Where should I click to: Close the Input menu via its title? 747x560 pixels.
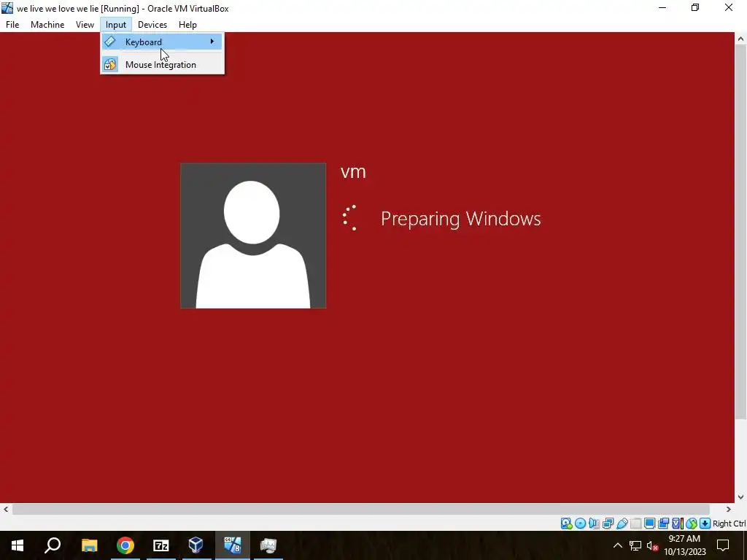click(x=116, y=25)
